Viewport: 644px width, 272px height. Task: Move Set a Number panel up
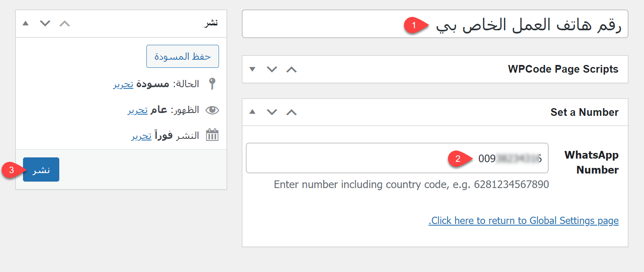pyautogui.click(x=292, y=112)
